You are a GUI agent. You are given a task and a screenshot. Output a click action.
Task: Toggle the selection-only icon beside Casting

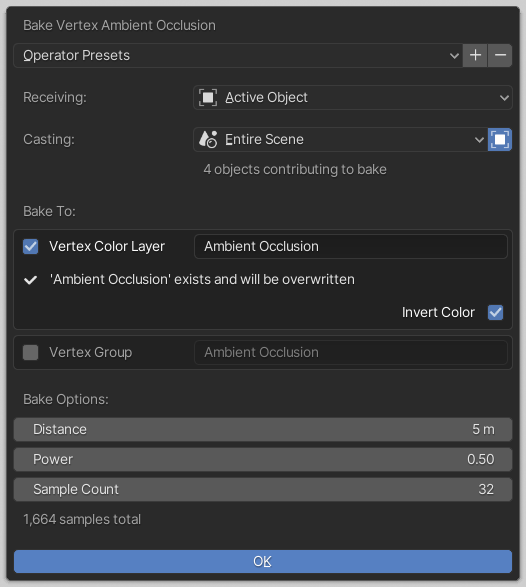point(500,140)
